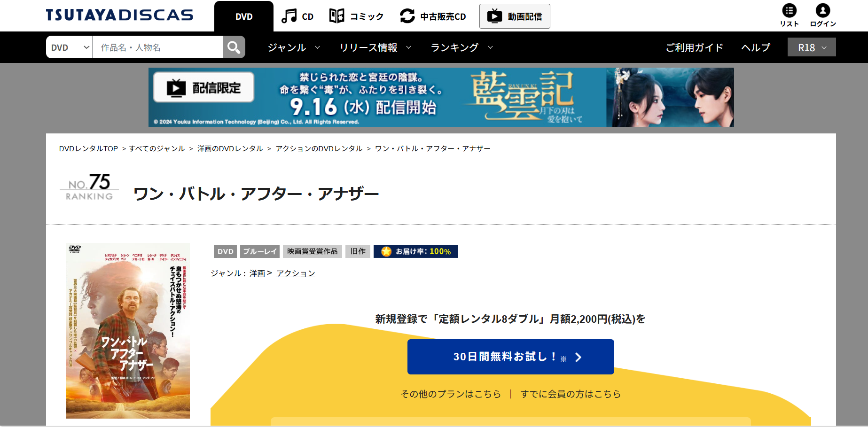Open アクションのDVDレンタル breadcrumb link

[319, 148]
